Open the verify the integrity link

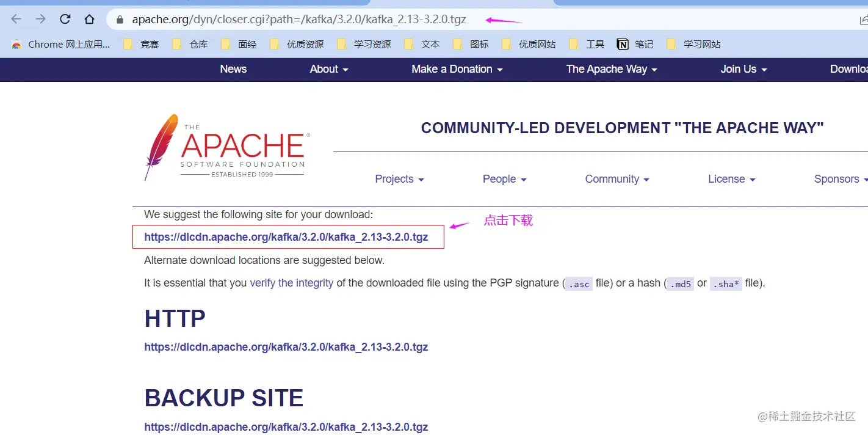point(292,283)
